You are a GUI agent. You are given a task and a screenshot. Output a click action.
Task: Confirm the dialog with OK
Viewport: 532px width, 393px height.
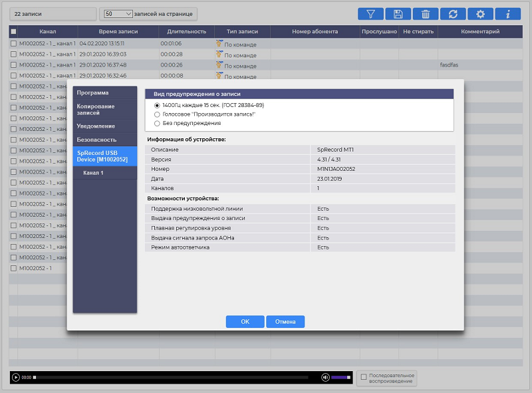[245, 322]
